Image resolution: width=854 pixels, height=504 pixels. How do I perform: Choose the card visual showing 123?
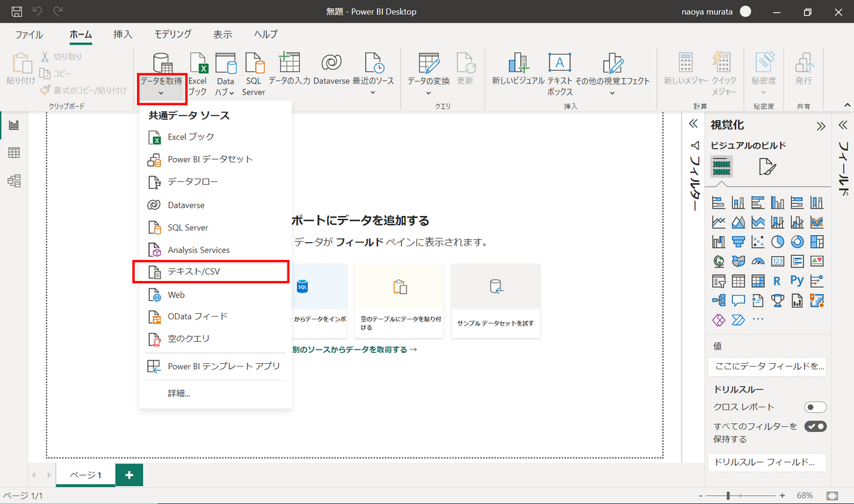[x=777, y=261]
